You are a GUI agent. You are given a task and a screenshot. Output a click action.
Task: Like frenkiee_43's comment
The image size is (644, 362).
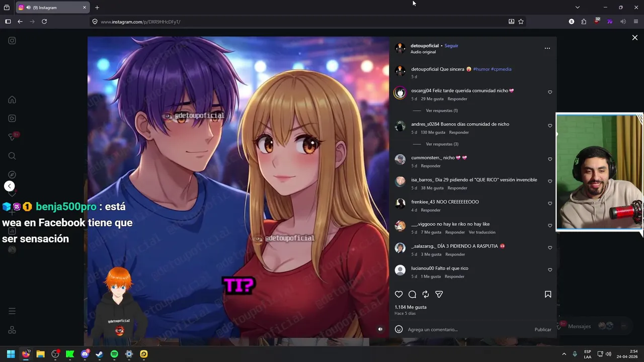pyautogui.click(x=550, y=204)
